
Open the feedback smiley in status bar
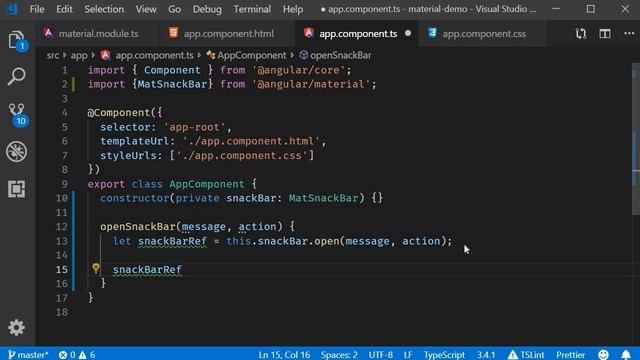603,354
